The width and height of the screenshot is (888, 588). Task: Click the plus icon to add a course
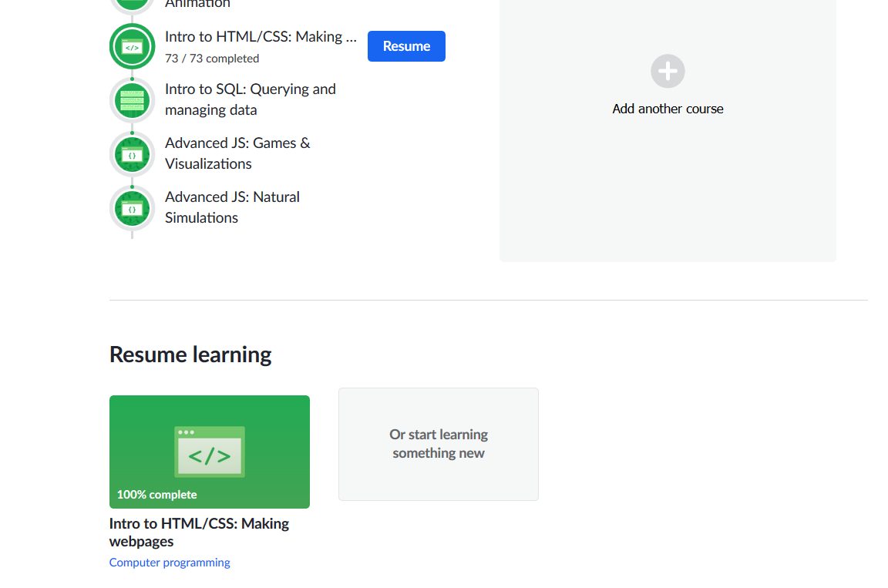click(x=668, y=72)
